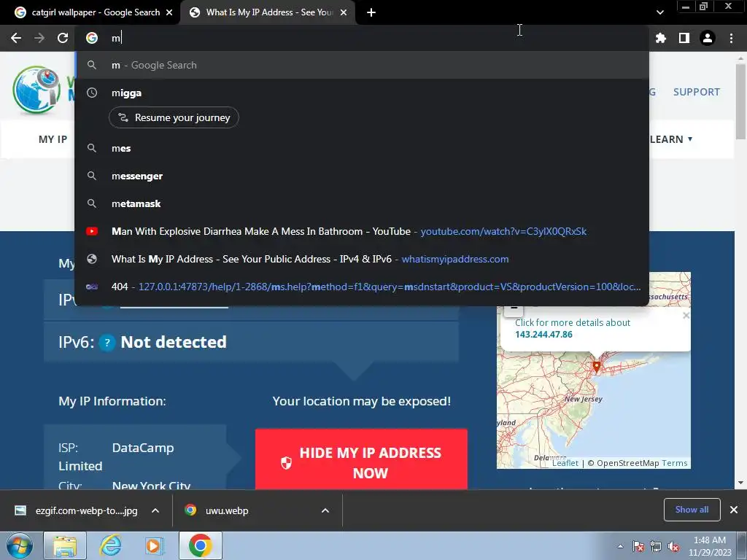Toggle the Chrome side panel icon
Image resolution: width=747 pixels, height=560 pixels.
click(x=684, y=38)
